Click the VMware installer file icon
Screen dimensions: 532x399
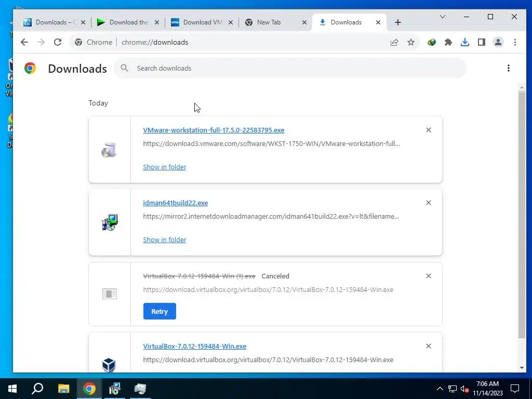tap(109, 150)
